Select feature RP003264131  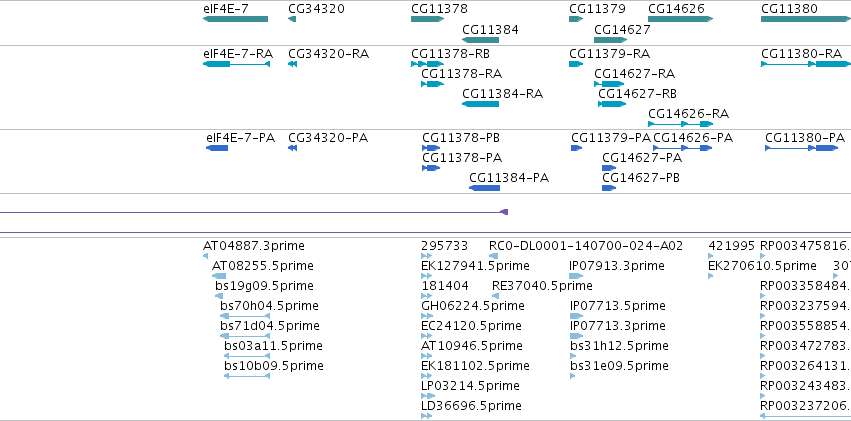(x=763, y=376)
